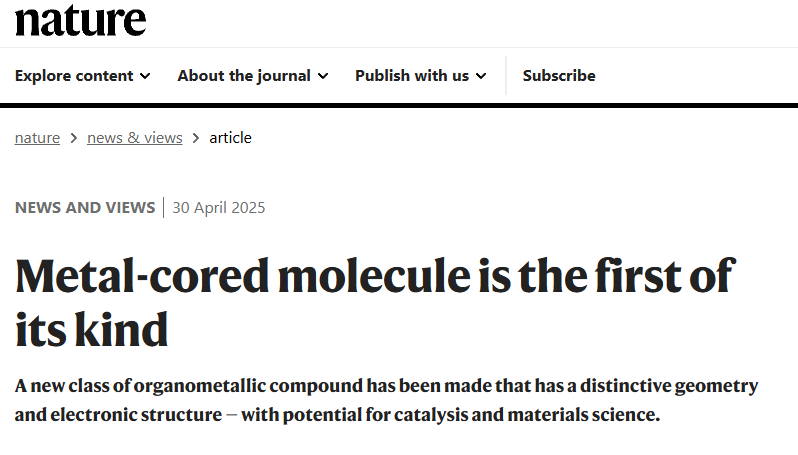Open the About the journal menu
The image size is (798, 455).
coord(252,76)
